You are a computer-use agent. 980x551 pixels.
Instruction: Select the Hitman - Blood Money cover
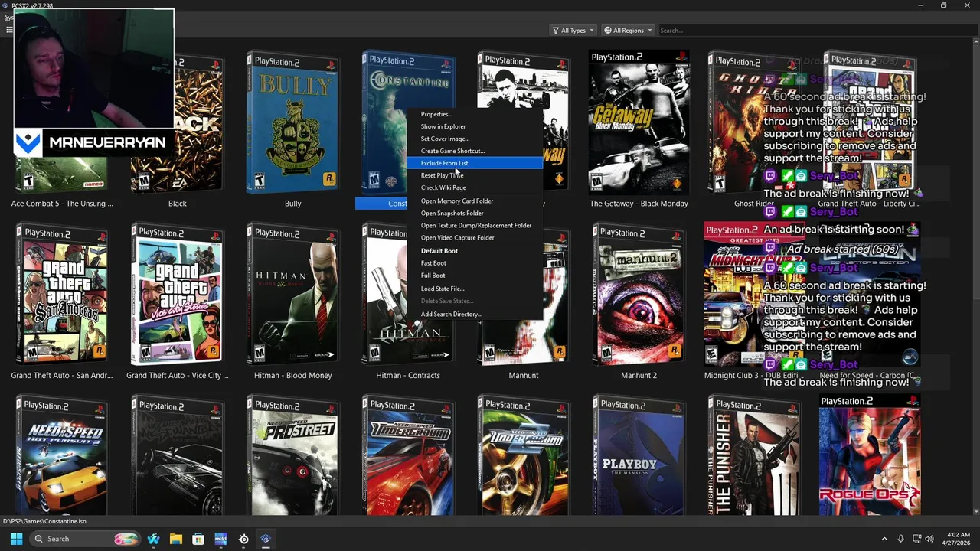292,295
